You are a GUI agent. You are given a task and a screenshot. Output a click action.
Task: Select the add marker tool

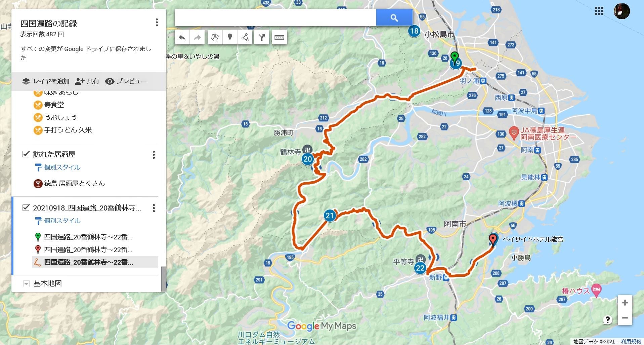(230, 37)
